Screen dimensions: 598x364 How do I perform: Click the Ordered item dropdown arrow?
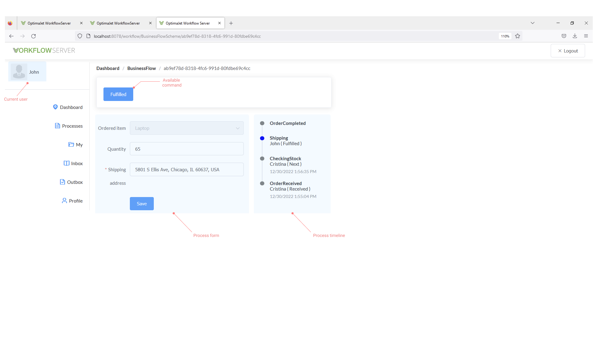pos(238,128)
